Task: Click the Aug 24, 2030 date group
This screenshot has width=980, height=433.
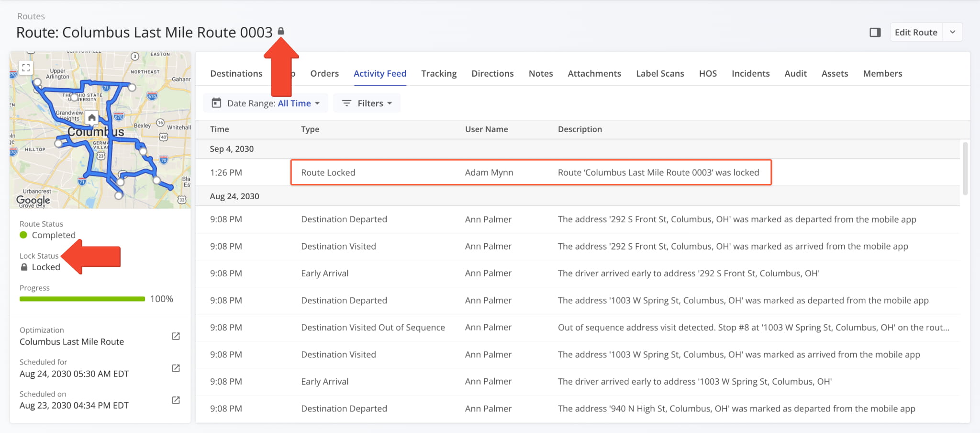Action: 578,196
